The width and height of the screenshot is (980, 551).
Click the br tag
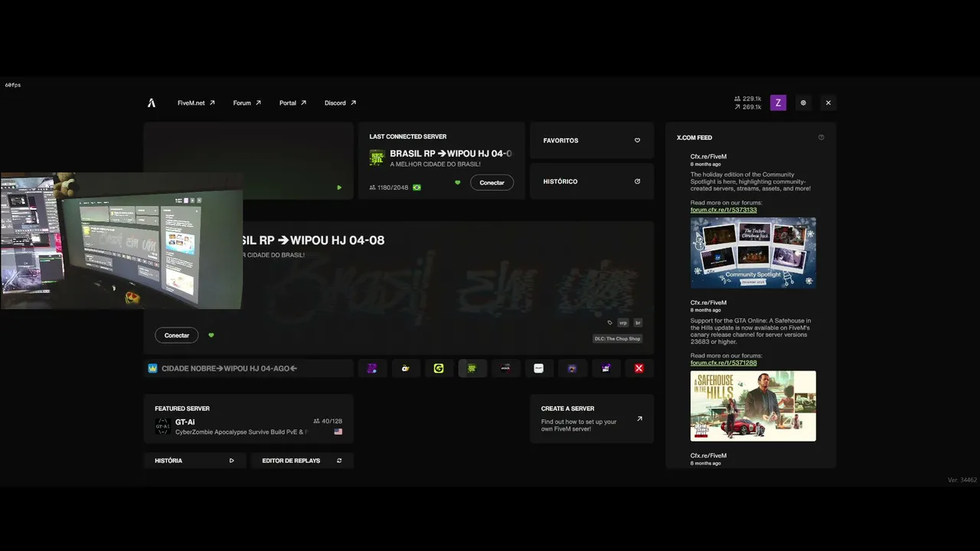(x=638, y=323)
